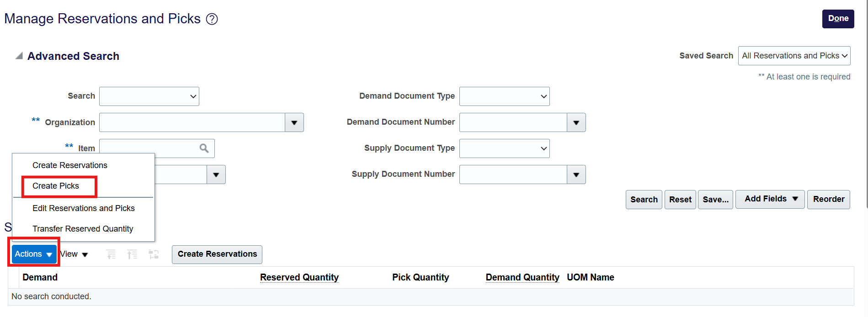The image size is (868, 317).
Task: Click the Item field search magnifier icon
Action: tap(204, 148)
